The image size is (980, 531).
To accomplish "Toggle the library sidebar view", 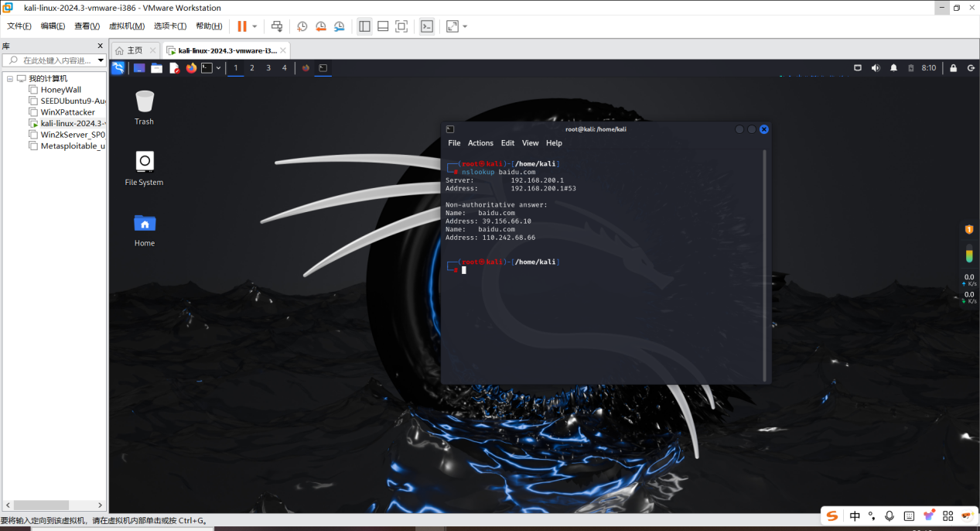I will [364, 26].
